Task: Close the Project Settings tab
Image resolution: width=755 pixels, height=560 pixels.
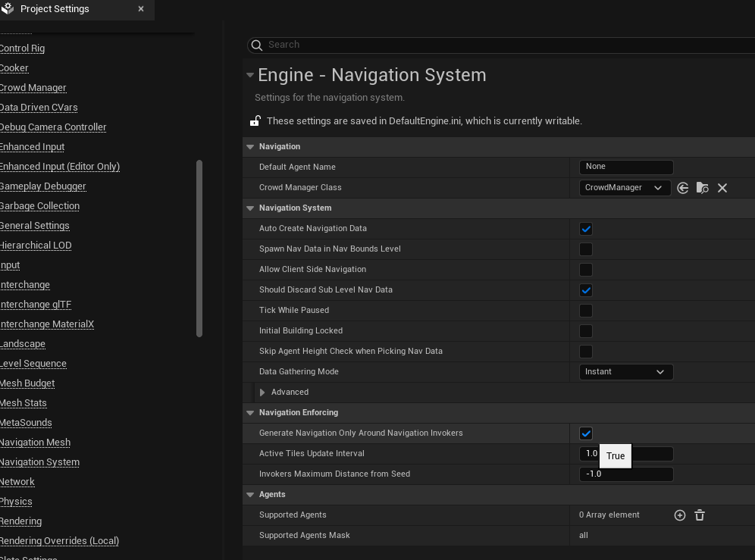Action: [x=141, y=8]
